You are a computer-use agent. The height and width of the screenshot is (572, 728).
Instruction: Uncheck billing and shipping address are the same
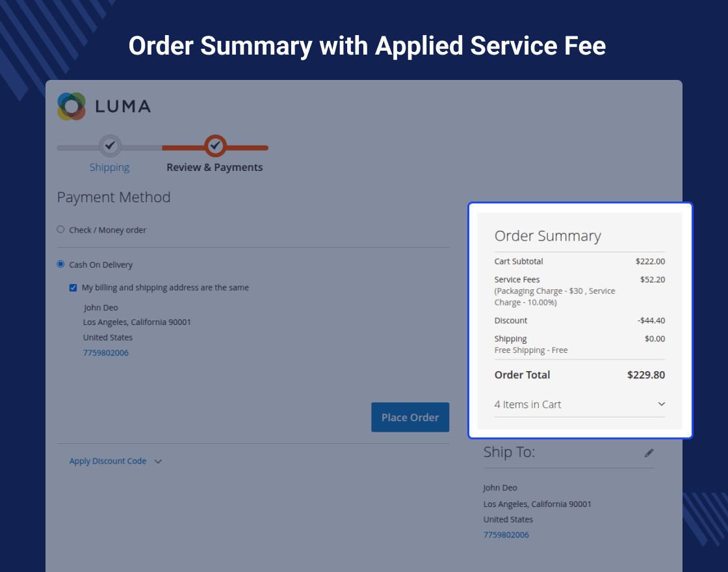(x=73, y=287)
